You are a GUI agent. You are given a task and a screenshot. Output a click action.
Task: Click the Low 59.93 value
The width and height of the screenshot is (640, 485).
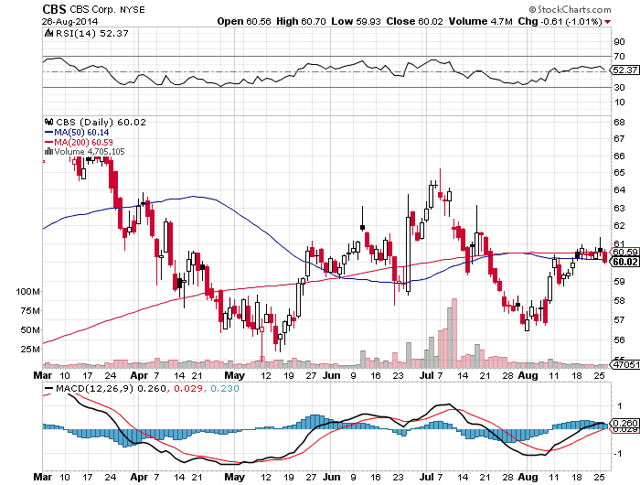coord(356,21)
